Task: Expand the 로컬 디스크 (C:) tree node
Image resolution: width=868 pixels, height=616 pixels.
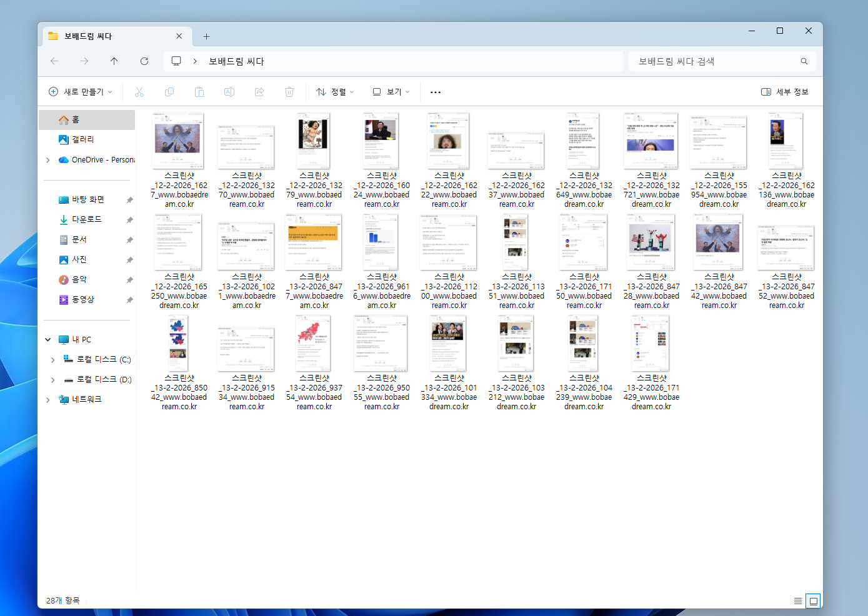Action: (52, 360)
